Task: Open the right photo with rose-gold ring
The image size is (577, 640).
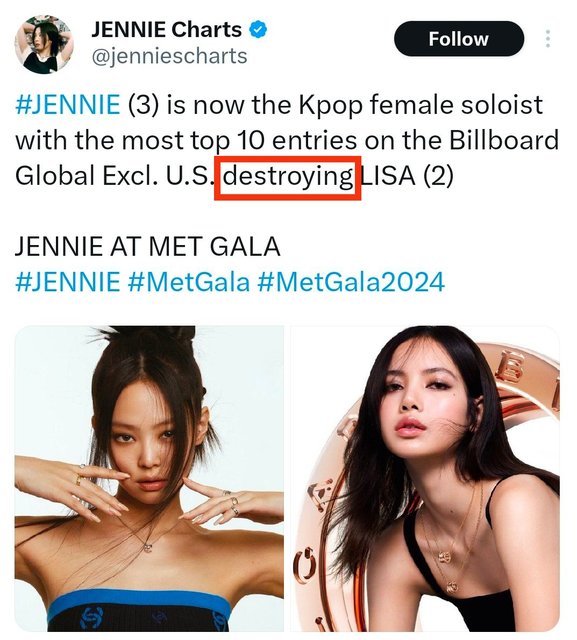Action: (425, 478)
